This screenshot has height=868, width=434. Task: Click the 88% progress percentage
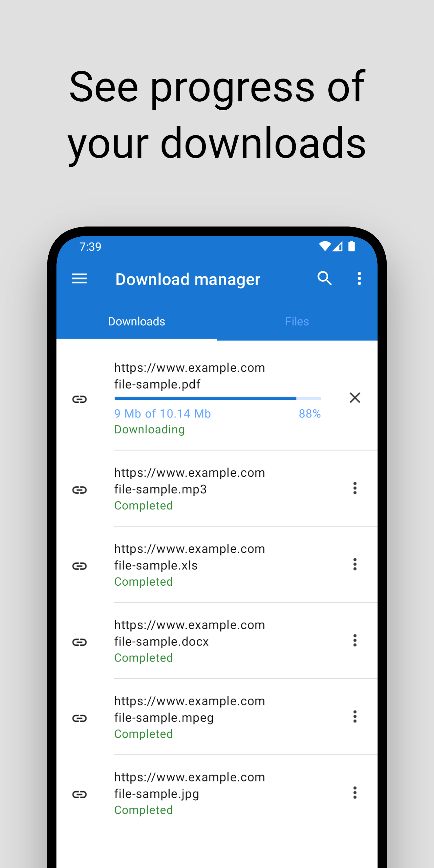point(310,413)
